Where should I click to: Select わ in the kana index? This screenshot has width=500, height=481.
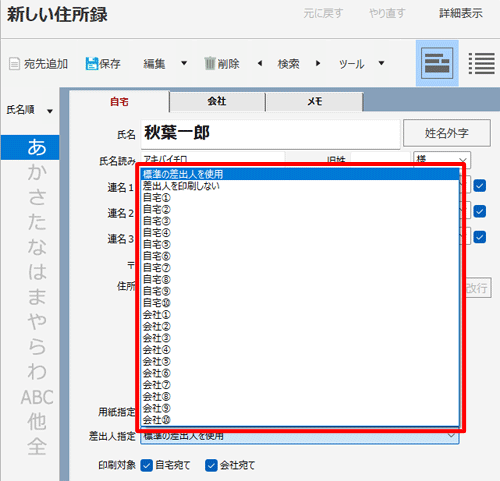tap(37, 371)
